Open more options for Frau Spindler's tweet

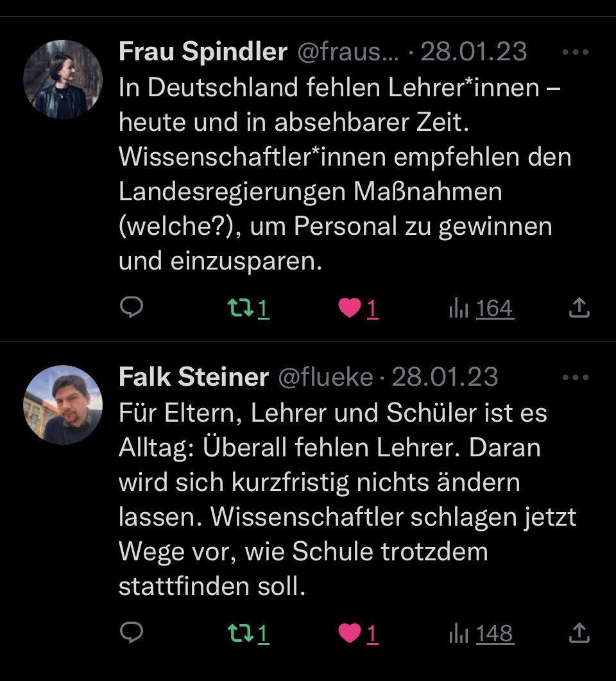(575, 53)
